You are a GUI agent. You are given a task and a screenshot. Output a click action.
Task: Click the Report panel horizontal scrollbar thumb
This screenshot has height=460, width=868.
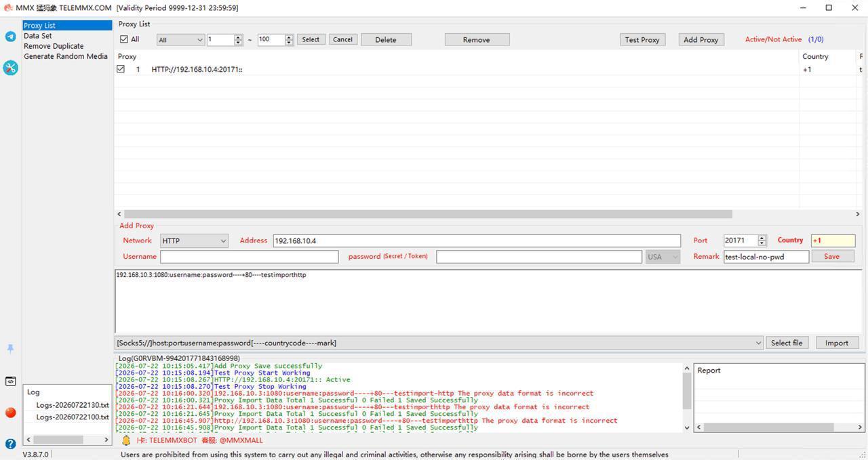(768, 427)
